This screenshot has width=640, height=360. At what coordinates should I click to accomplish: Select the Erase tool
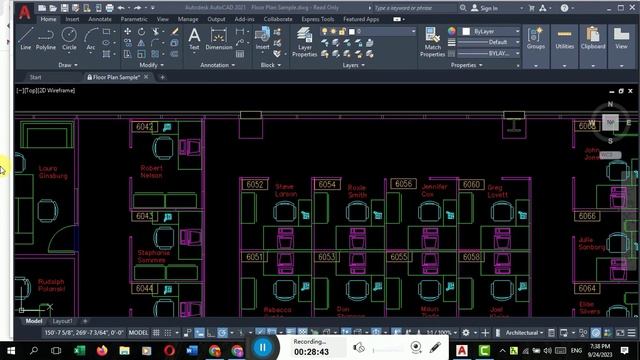[175, 31]
